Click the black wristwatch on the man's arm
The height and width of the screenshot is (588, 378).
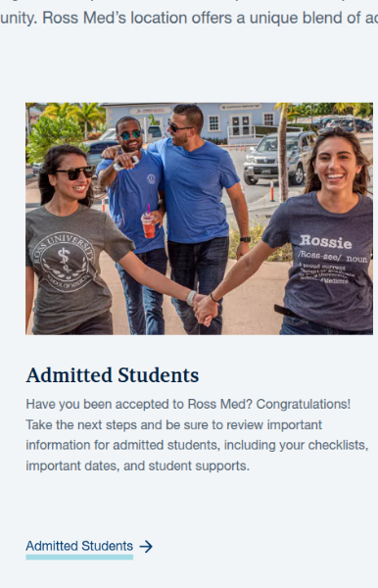(x=246, y=239)
